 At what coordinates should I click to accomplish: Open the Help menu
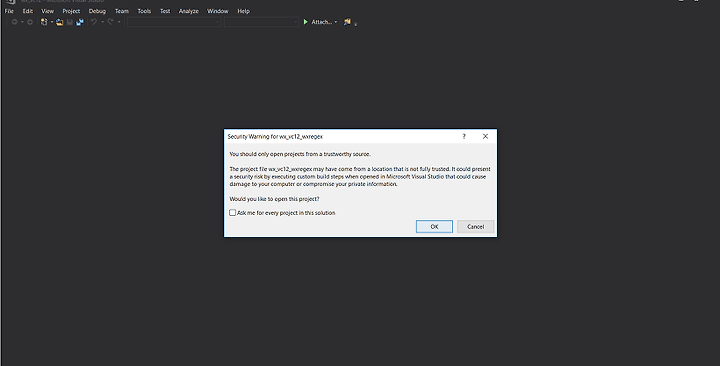click(x=243, y=11)
